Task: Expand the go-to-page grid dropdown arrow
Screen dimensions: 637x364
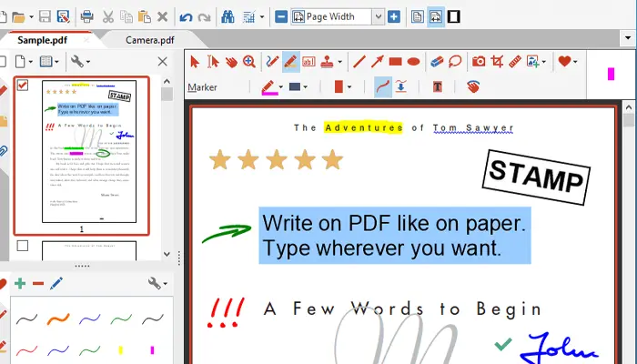Action: pyautogui.click(x=262, y=17)
